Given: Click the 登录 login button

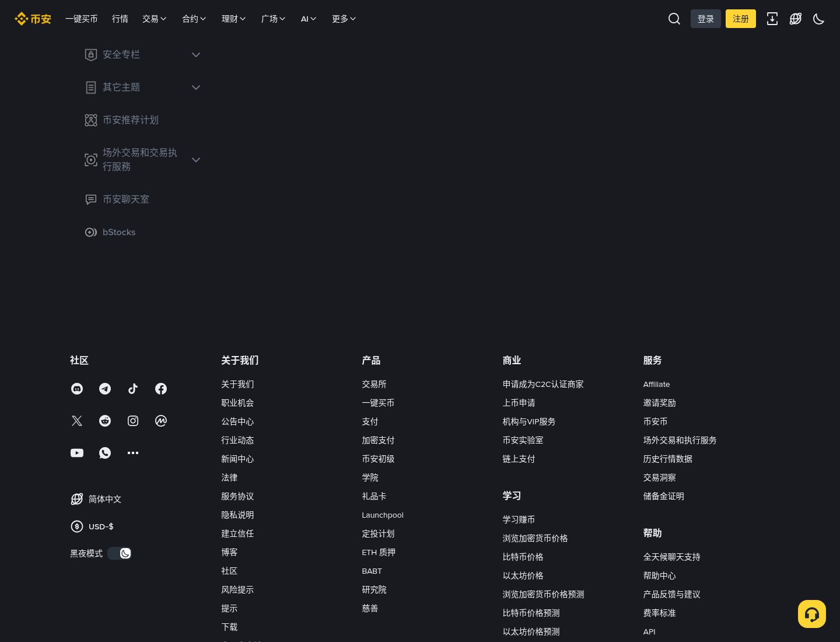Looking at the screenshot, I should click(x=706, y=19).
